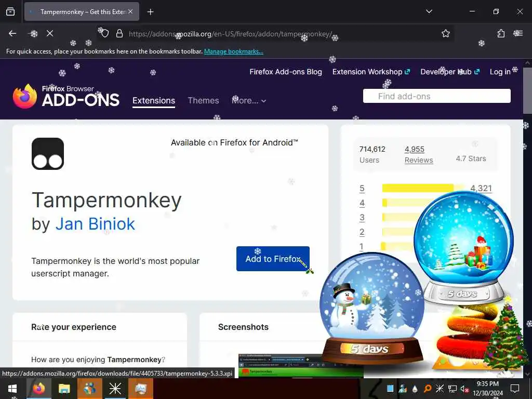Image resolution: width=532 pixels, height=399 pixels.
Task: Open a new tab with plus
Action: [x=150, y=12]
